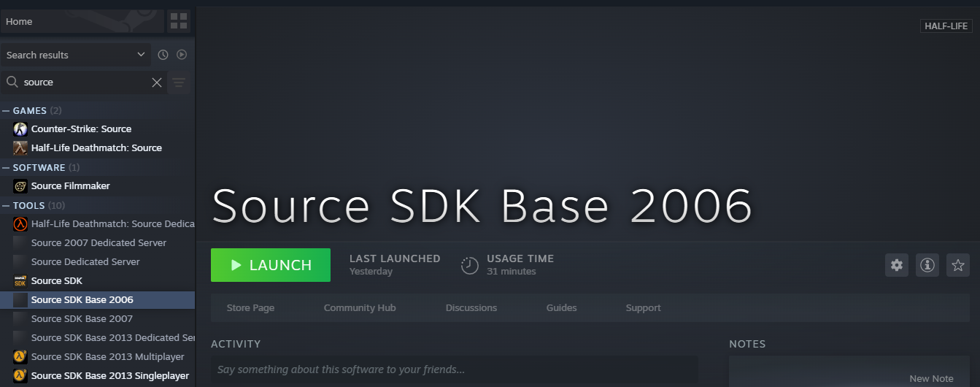The width and height of the screenshot is (980, 387).
Task: Add to favorites with star icon
Action: pyautogui.click(x=958, y=265)
